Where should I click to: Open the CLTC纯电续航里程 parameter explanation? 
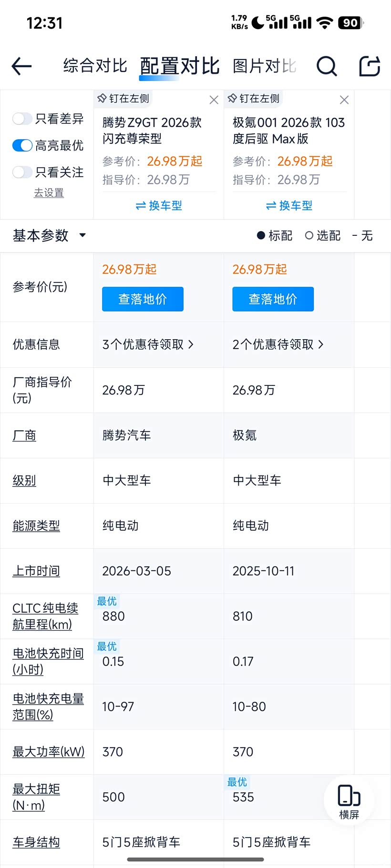45,616
